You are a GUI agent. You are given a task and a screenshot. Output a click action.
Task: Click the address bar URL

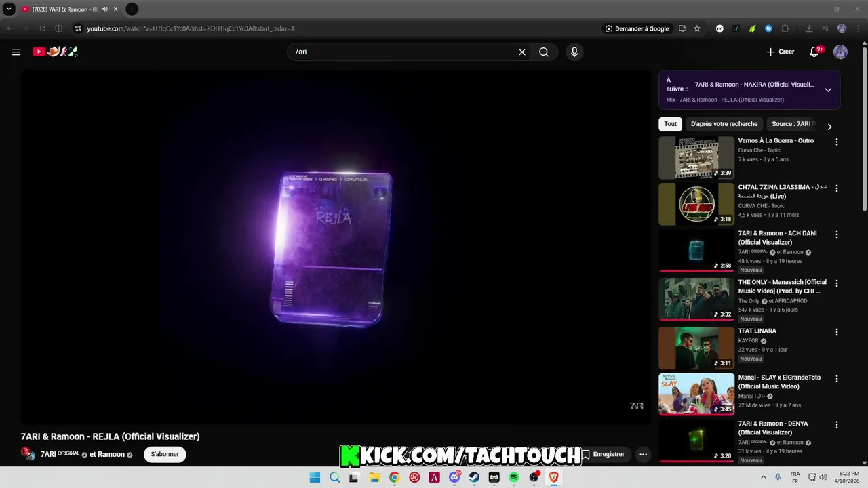point(191,28)
